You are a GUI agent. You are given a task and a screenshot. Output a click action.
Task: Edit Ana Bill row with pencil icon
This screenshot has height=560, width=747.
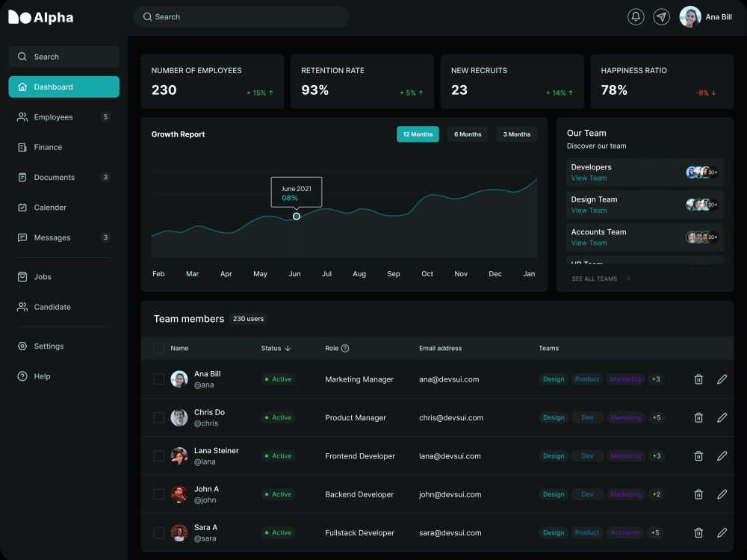(x=722, y=379)
